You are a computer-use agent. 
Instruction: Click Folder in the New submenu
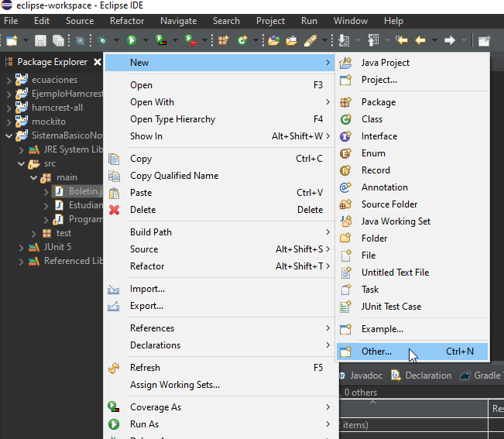(x=413, y=238)
